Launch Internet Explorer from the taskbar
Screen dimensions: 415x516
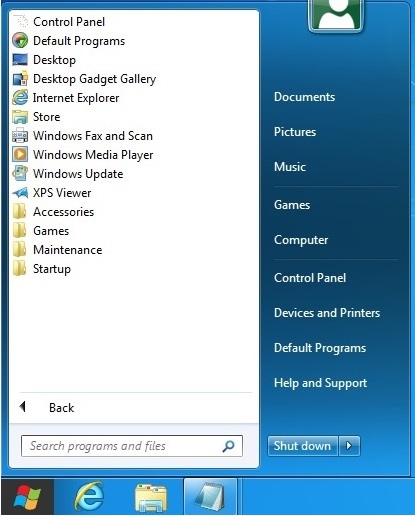click(x=89, y=497)
